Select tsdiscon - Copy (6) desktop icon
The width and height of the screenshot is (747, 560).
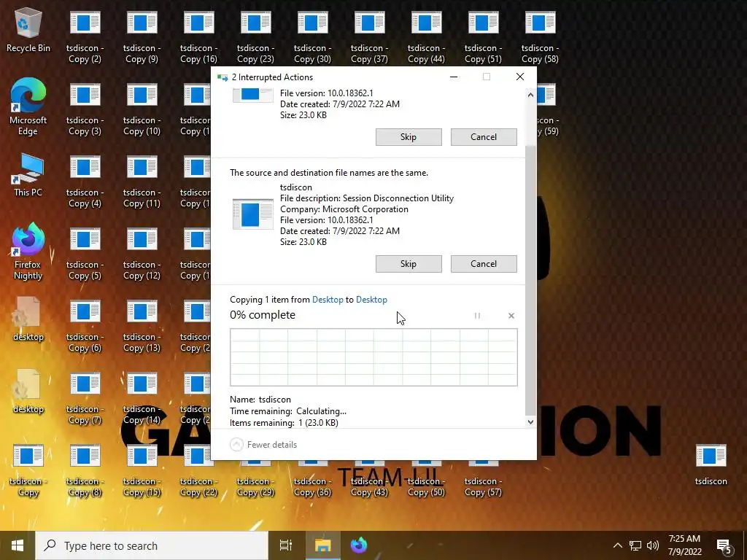tap(85, 327)
